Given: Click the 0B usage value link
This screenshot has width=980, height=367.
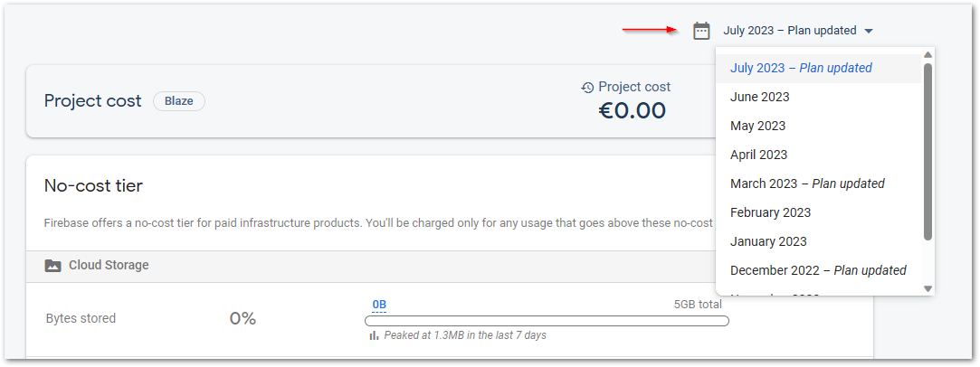Looking at the screenshot, I should pyautogui.click(x=379, y=306).
